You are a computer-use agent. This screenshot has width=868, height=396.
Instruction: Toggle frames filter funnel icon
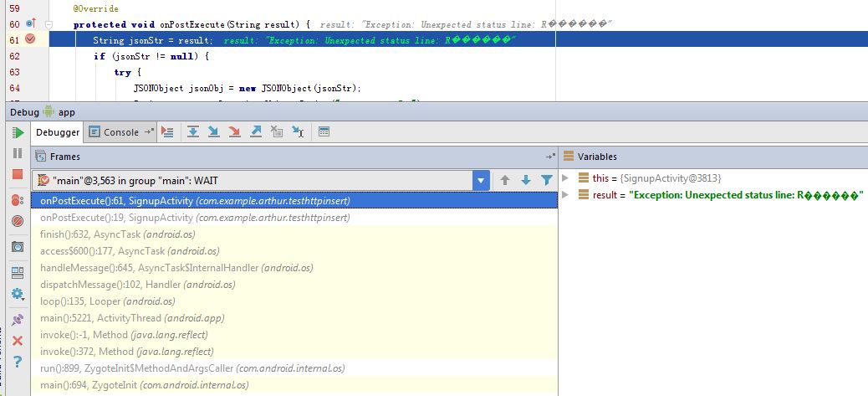[x=546, y=181]
